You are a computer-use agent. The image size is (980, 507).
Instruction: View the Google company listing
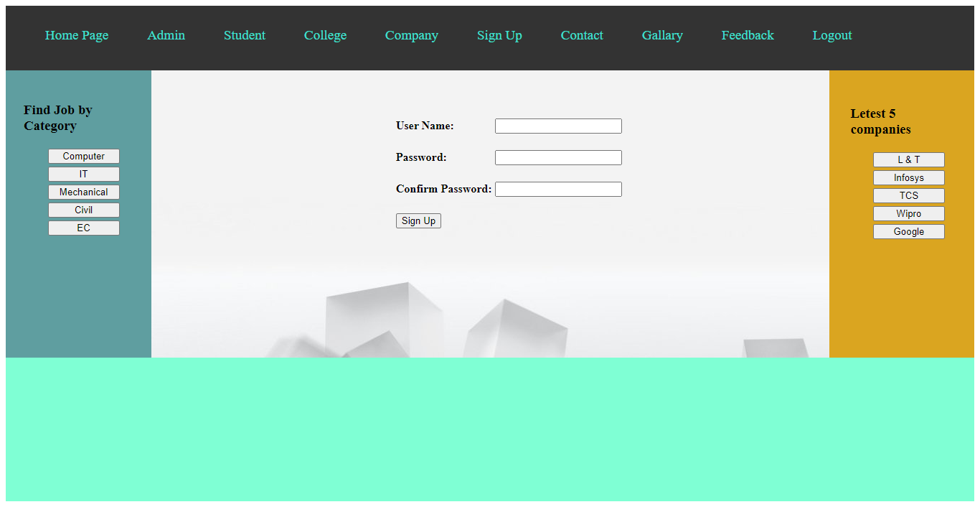click(908, 231)
